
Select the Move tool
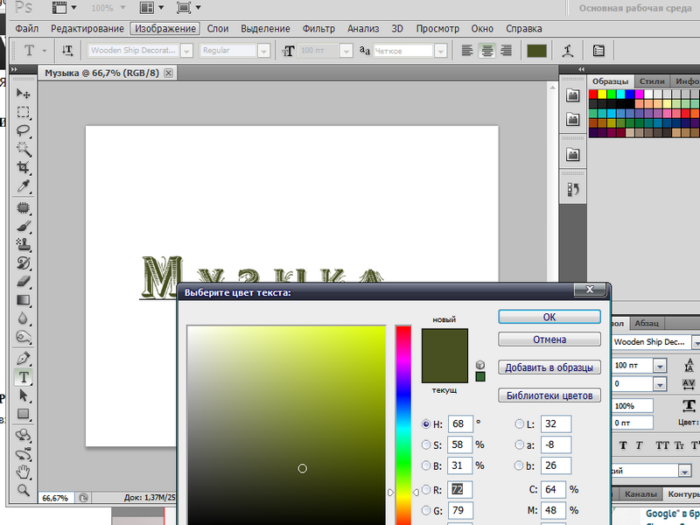click(x=24, y=93)
